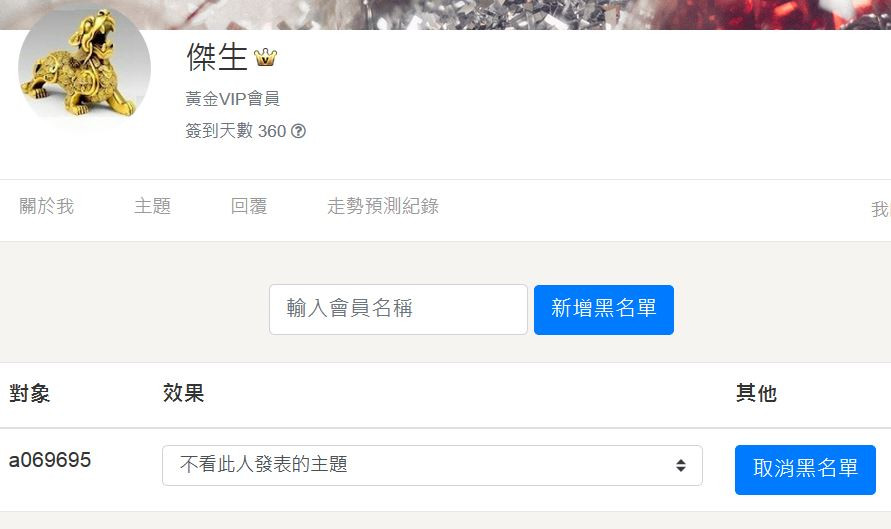Click the 新增黑名單 button

[x=603, y=310]
